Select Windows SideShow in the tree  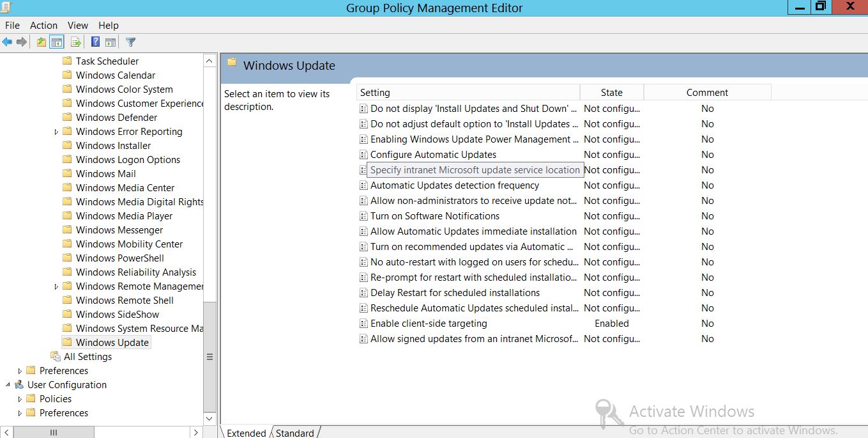tap(118, 314)
